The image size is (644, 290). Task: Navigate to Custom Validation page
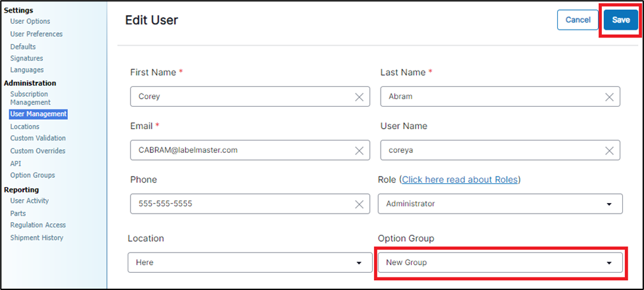pos(38,138)
